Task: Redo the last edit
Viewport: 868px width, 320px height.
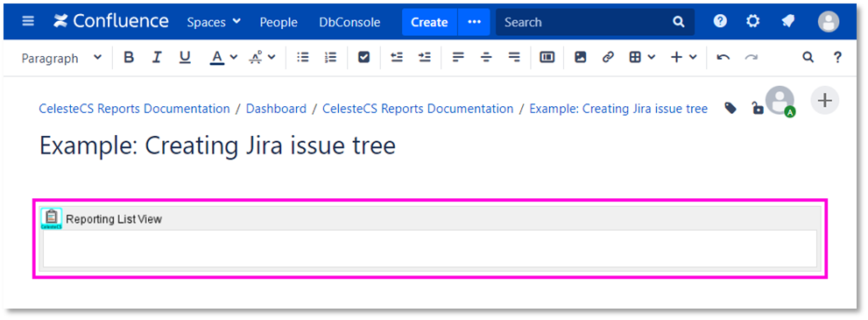Action: pyautogui.click(x=752, y=58)
